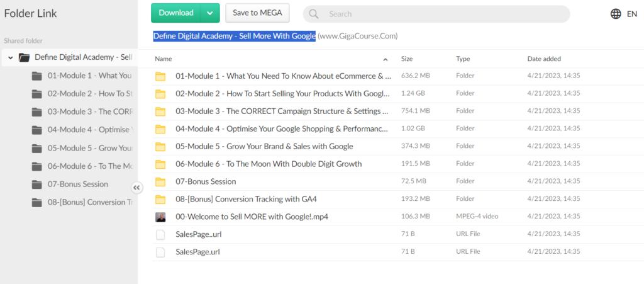Click the 1.24 GB size value
The image size is (644, 284).
click(413, 93)
